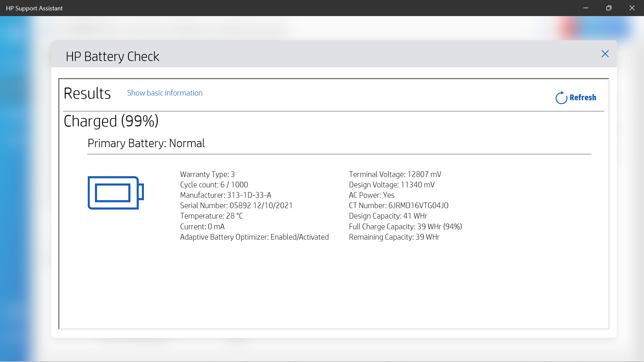The width and height of the screenshot is (644, 362).
Task: Click the circular Refresh arrow icon
Action: pyautogui.click(x=561, y=98)
